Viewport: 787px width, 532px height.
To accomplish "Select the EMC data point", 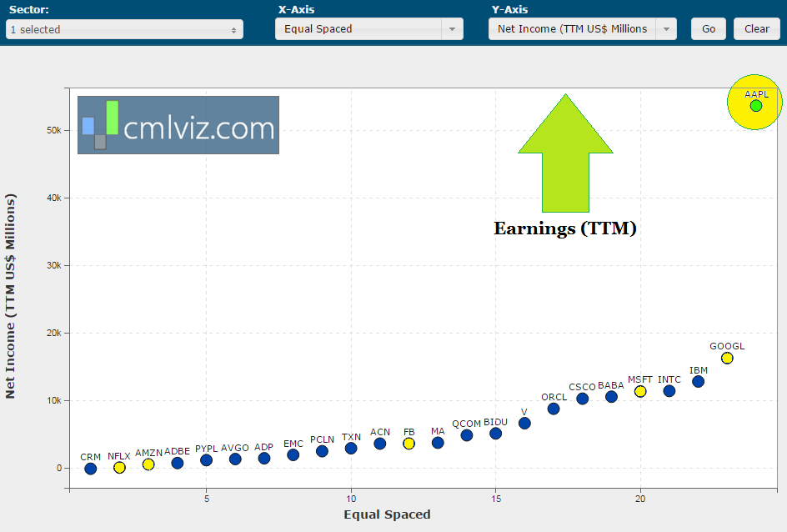I will pyautogui.click(x=293, y=455).
